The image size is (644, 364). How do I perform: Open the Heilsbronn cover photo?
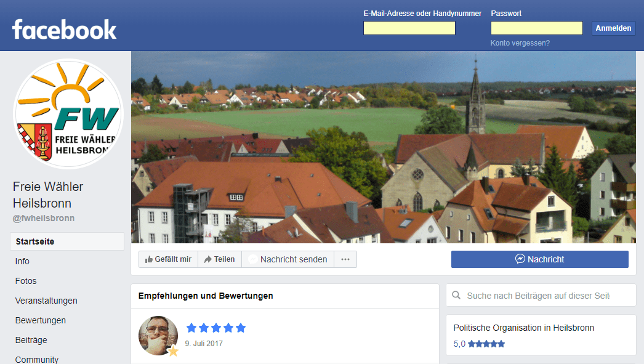coord(383,147)
